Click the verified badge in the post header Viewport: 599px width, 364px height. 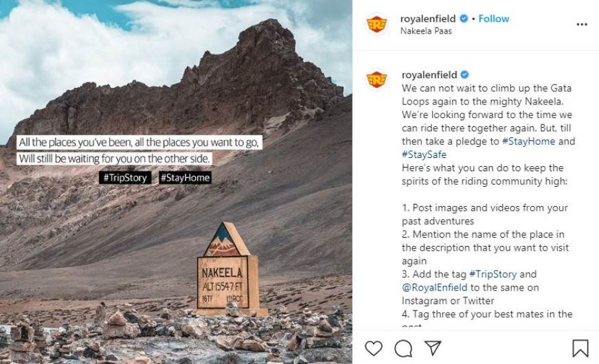point(464,19)
